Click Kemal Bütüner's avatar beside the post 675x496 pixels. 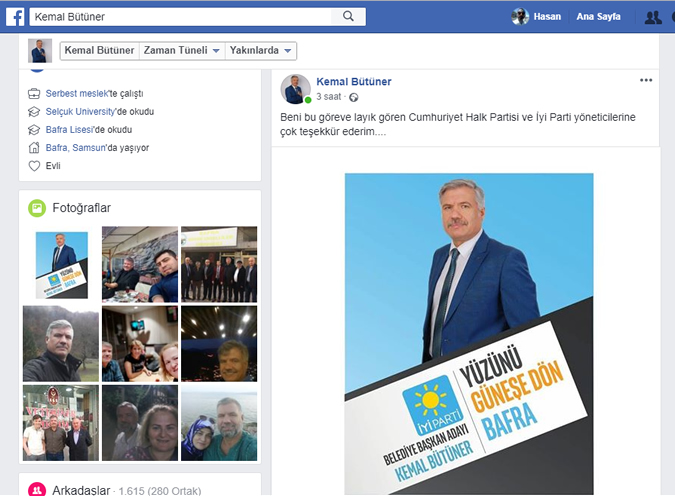pyautogui.click(x=296, y=89)
